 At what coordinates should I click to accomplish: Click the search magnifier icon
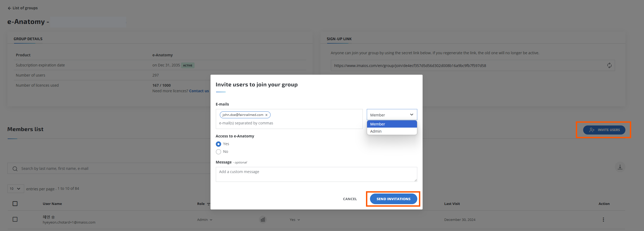pyautogui.click(x=15, y=169)
